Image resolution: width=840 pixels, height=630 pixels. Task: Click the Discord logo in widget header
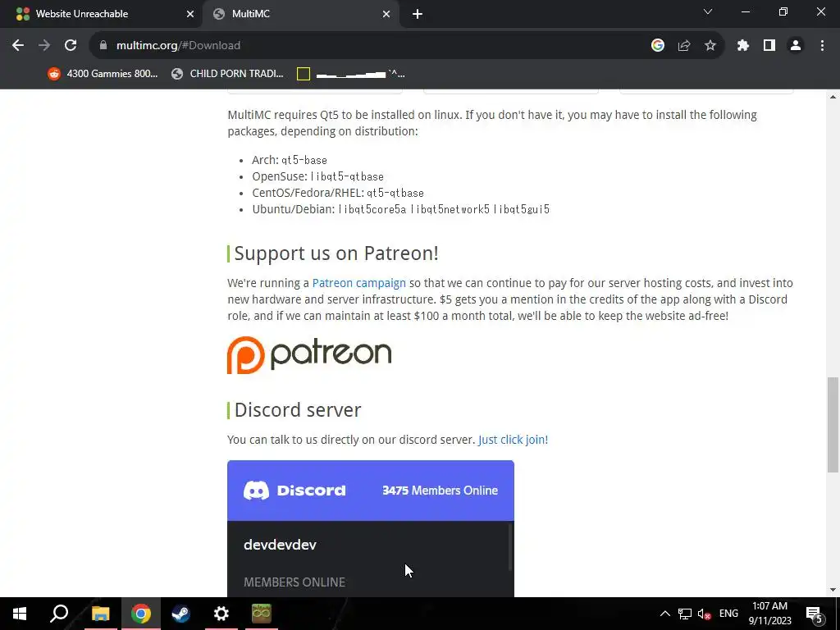pyautogui.click(x=294, y=491)
